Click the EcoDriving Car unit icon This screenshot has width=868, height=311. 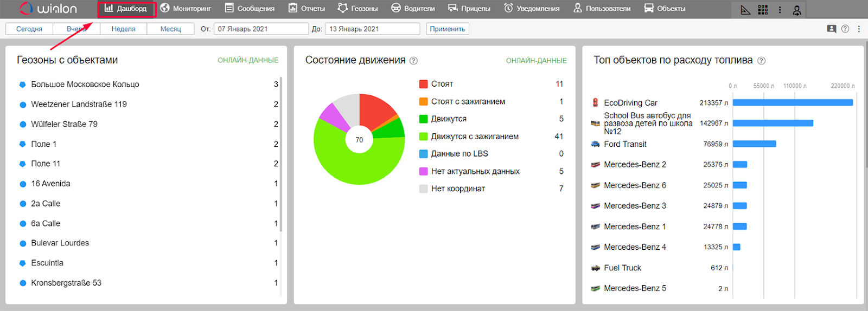tap(595, 102)
